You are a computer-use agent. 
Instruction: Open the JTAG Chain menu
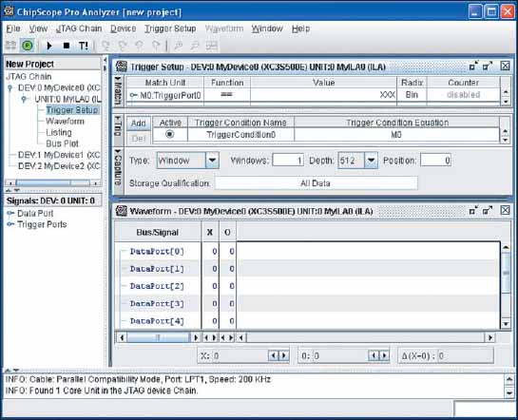pyautogui.click(x=79, y=29)
